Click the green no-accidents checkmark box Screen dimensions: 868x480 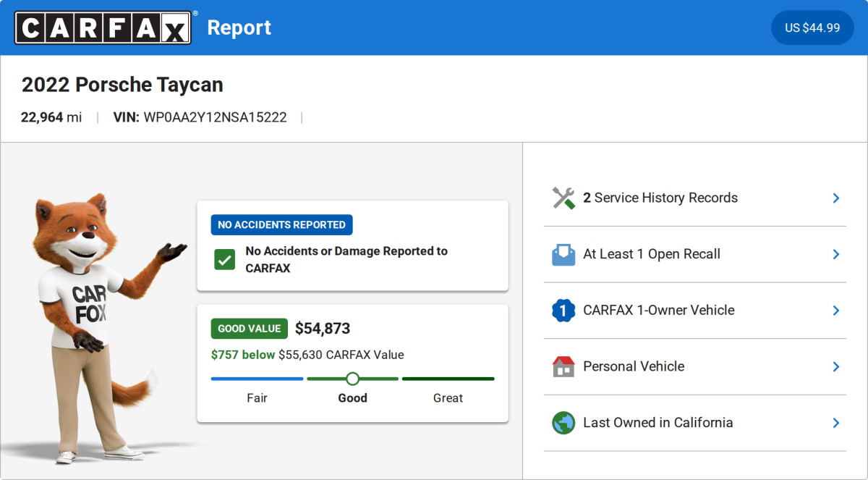(224, 260)
